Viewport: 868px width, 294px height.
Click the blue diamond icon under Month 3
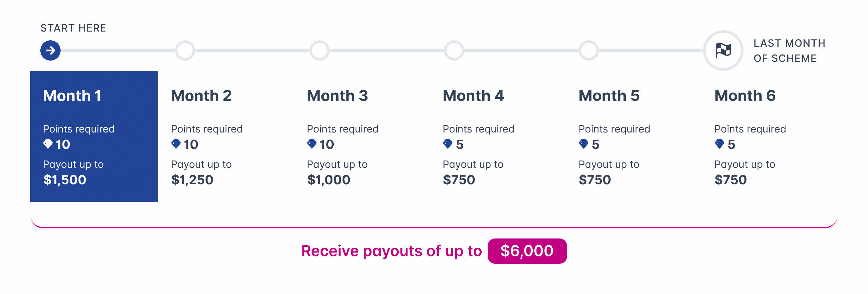pos(312,144)
